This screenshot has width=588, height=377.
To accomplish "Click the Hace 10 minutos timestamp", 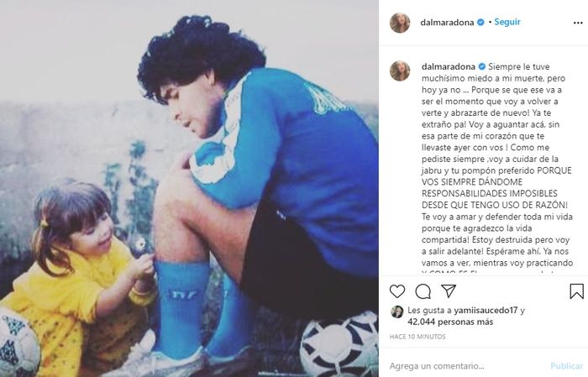I will tap(417, 337).
